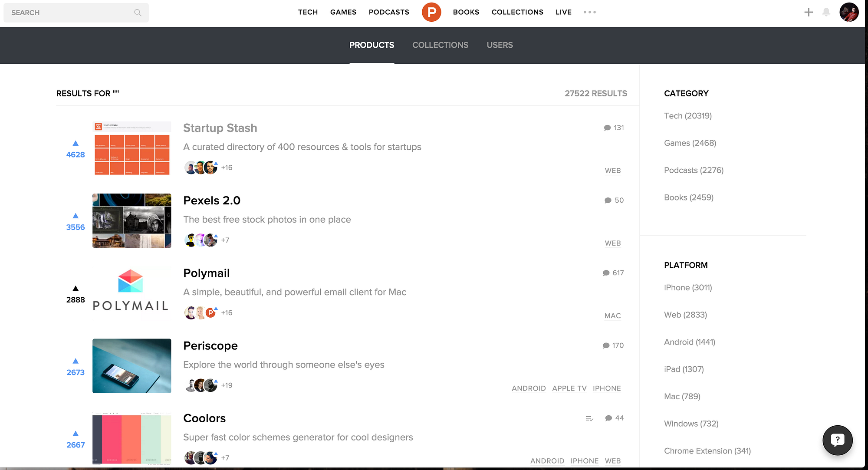This screenshot has height=470, width=868.
Task: Expand Periscope +19 upvoters list
Action: [x=227, y=385]
